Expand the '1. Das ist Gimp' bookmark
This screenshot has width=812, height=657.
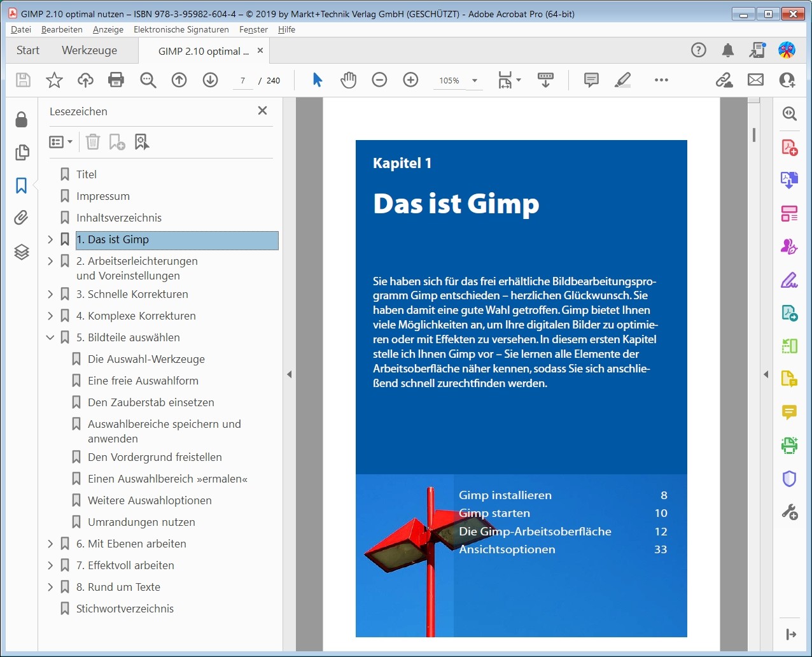click(50, 239)
